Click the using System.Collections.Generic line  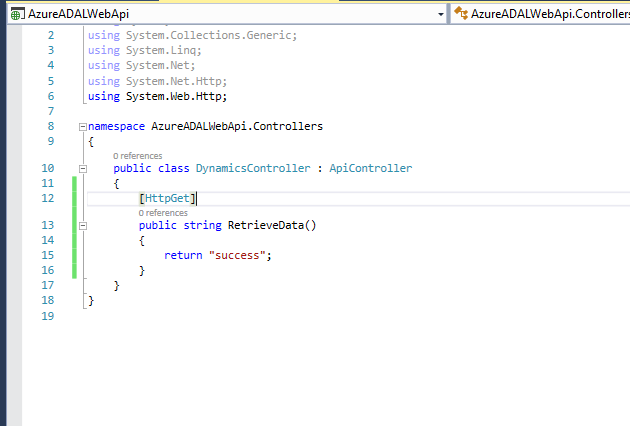[192, 36]
